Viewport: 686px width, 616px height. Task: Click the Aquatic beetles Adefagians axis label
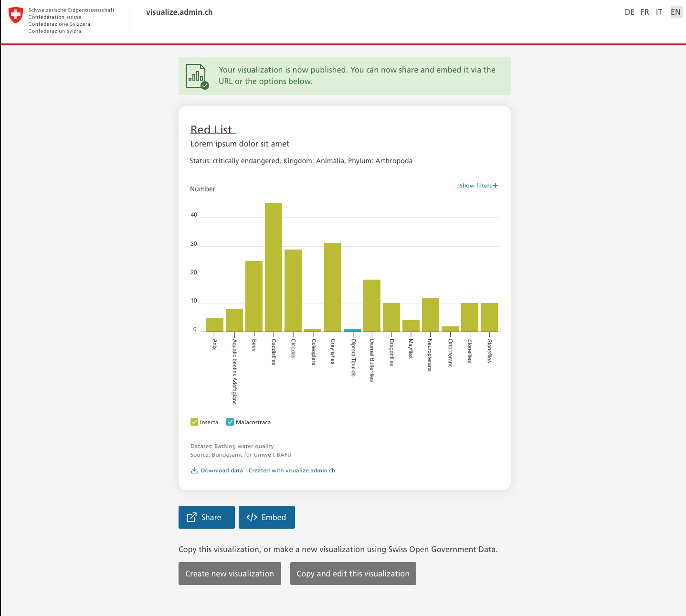pos(234,371)
